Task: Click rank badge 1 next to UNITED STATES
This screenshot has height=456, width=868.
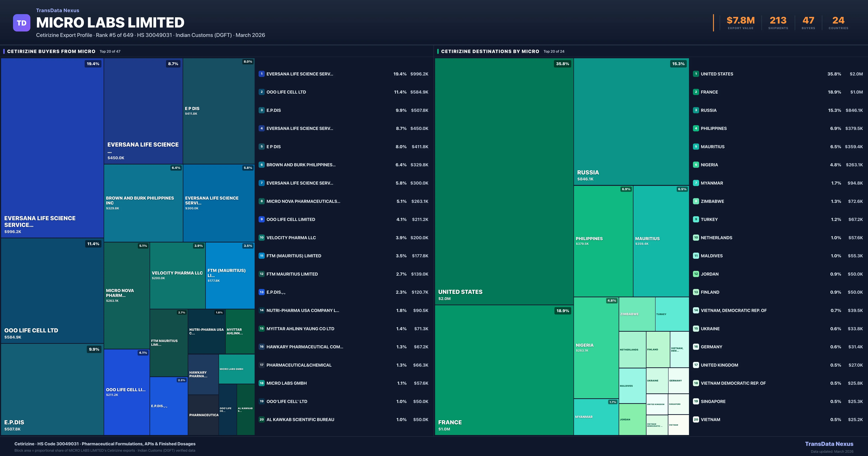Action: point(696,74)
